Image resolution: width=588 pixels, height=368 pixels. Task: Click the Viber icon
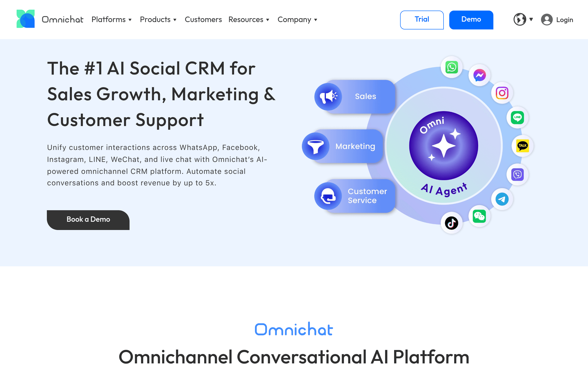(517, 175)
